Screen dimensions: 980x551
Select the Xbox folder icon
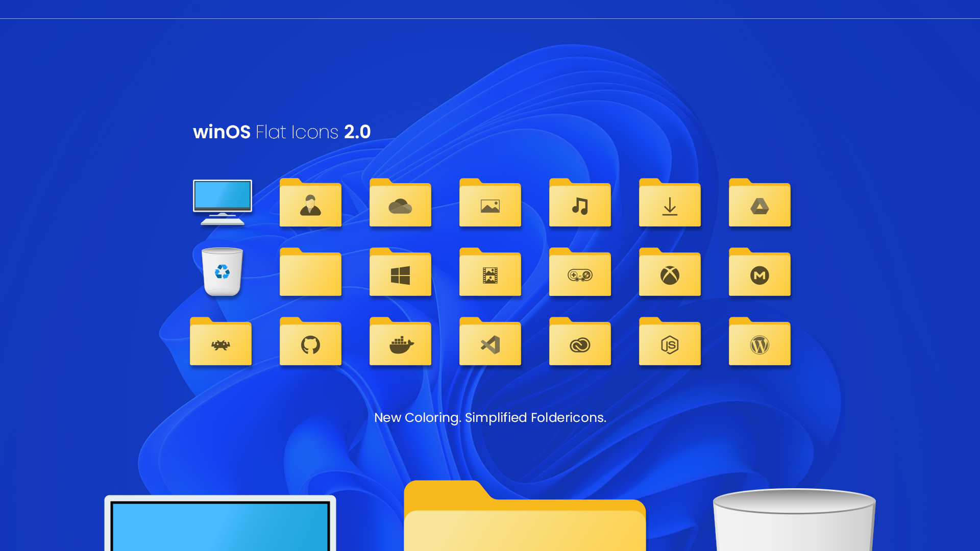point(670,273)
